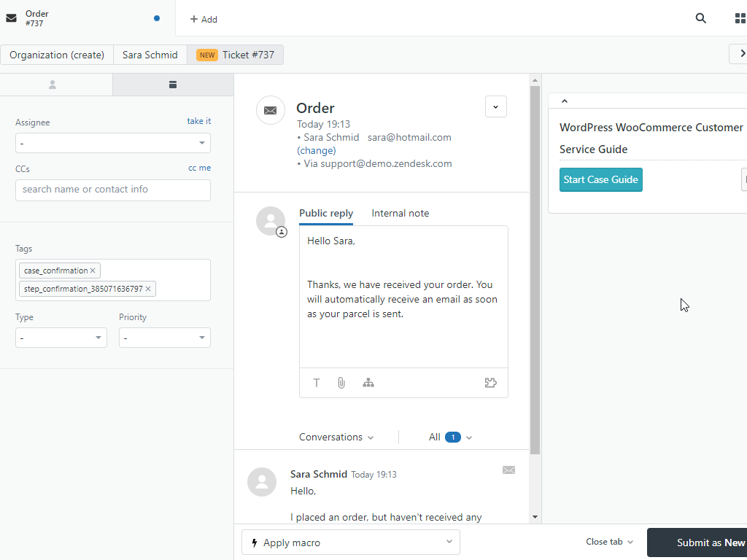This screenshot has width=747, height=560.
Task: Open the products grid icon
Action: pos(740,18)
